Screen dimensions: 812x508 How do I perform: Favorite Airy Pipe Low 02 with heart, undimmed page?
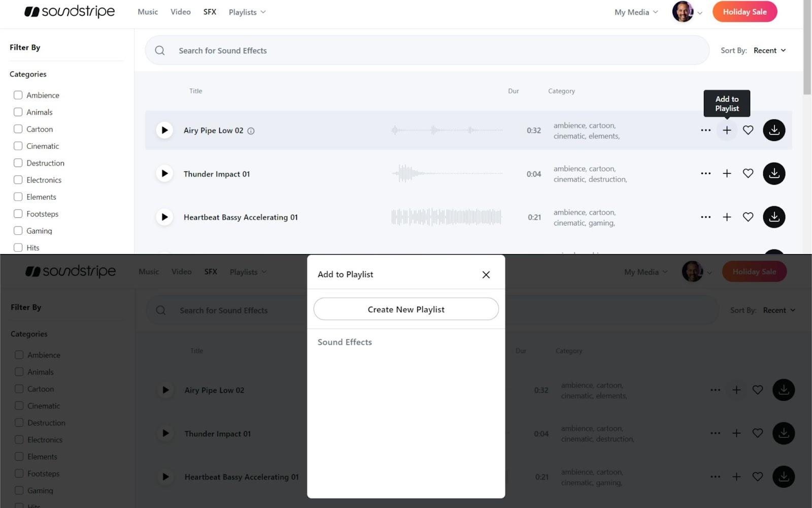(x=748, y=130)
